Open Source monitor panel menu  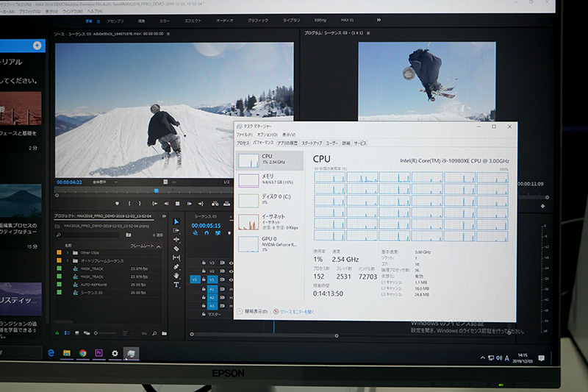click(168, 34)
